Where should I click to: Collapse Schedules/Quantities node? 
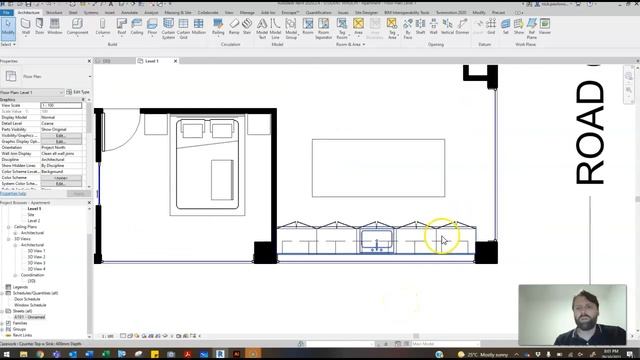point(2,293)
